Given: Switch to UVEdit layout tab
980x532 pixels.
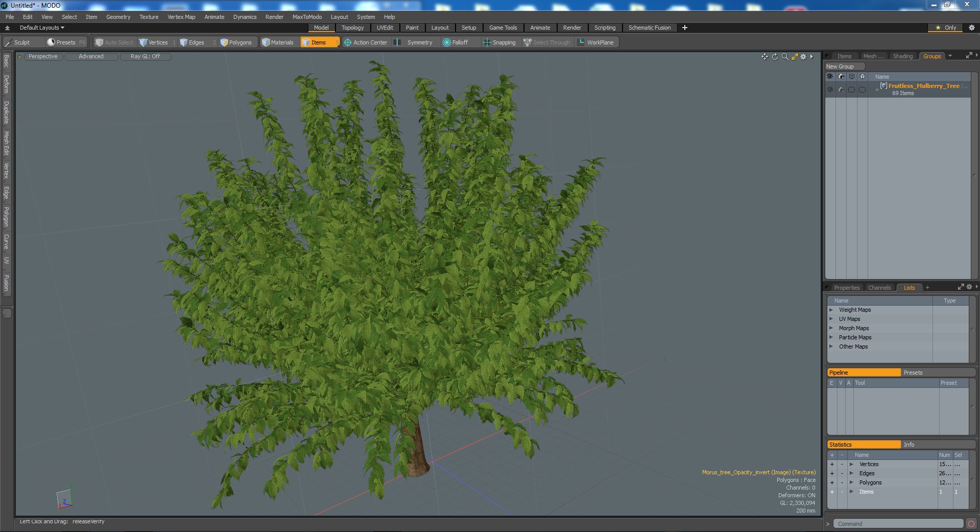Looking at the screenshot, I should (385, 28).
